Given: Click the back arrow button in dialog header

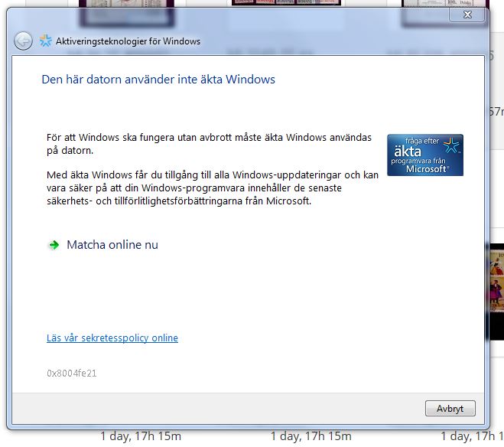Looking at the screenshot, I should [x=23, y=41].
